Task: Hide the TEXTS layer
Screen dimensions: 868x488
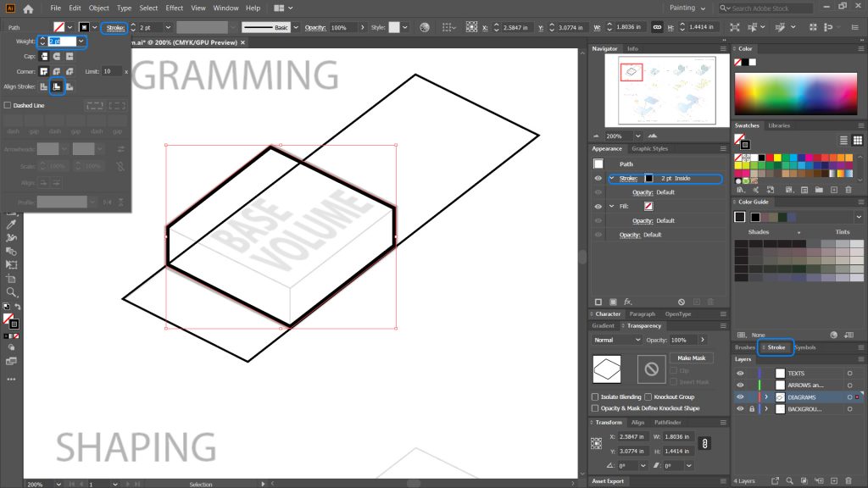Action: click(x=740, y=373)
